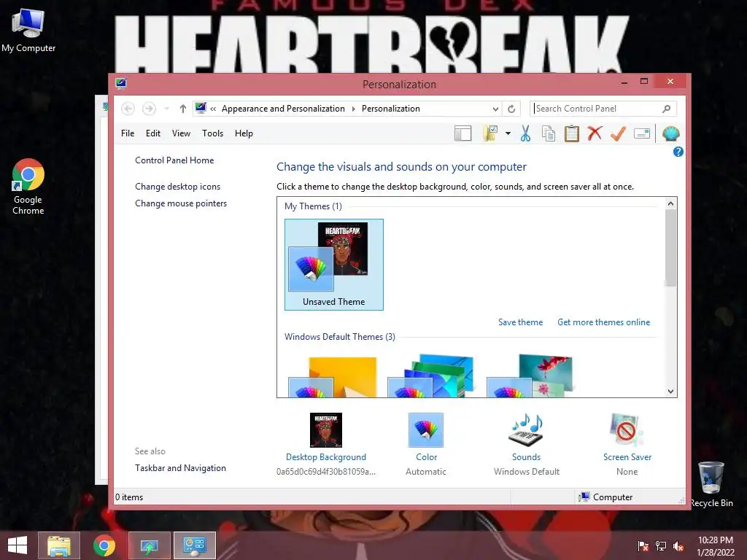Click the themes list scrollbar thumb
This screenshot has height=560, width=747.
click(x=671, y=248)
